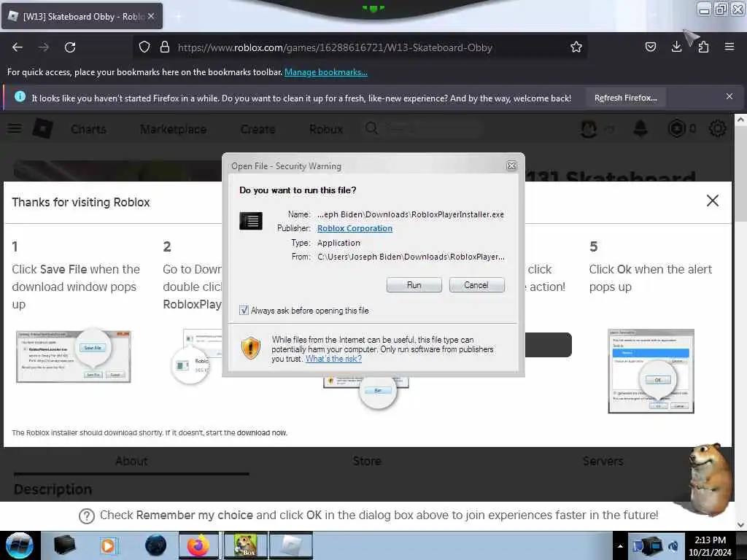Screen dimensions: 747x560
Task: Open the Firefox taskbar icon
Action: tap(198, 545)
